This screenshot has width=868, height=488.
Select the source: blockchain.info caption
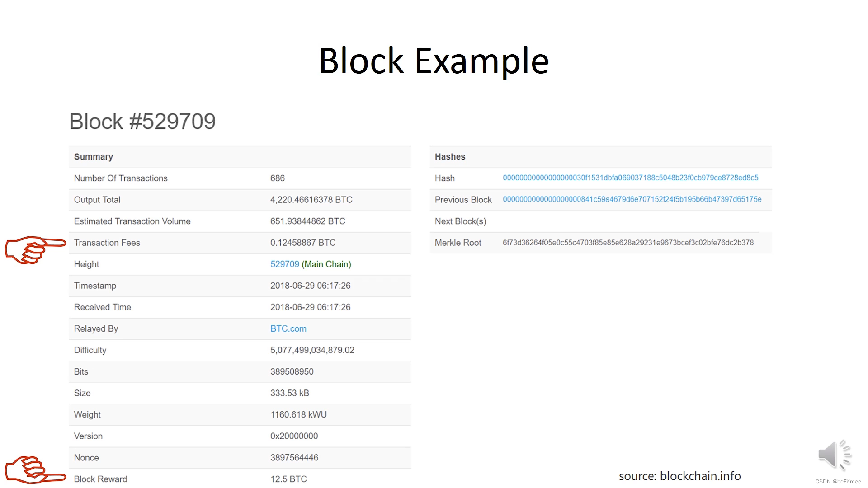(x=679, y=476)
